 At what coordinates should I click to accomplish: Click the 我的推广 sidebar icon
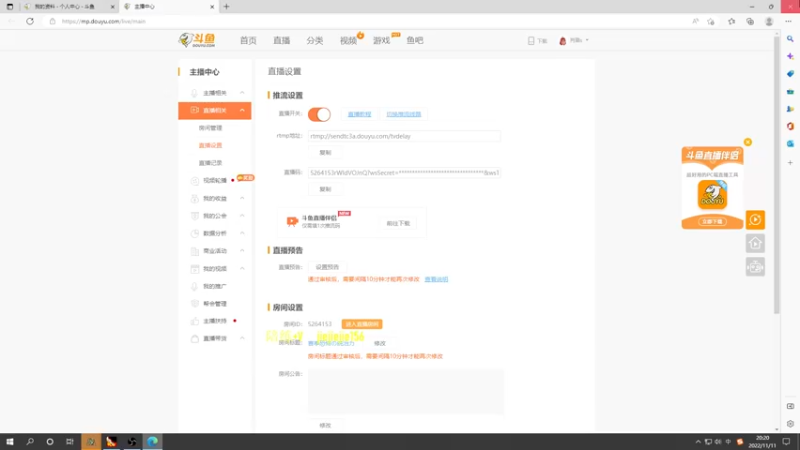point(194,286)
